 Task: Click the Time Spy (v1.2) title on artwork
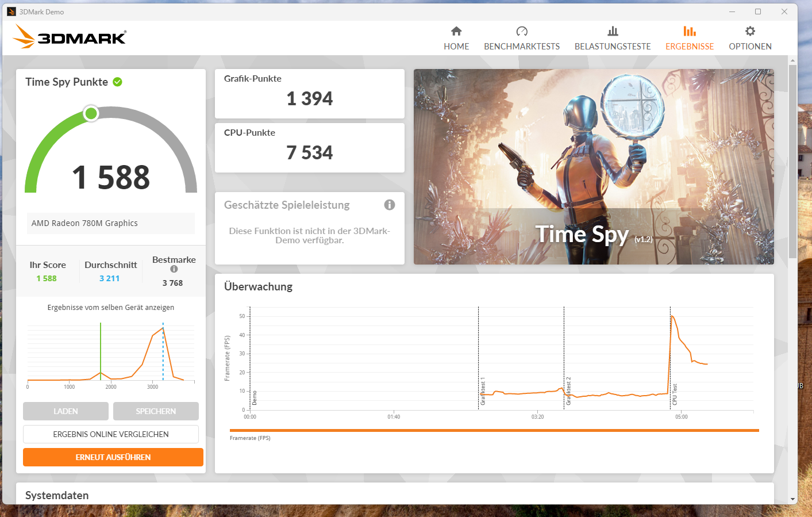[594, 235]
